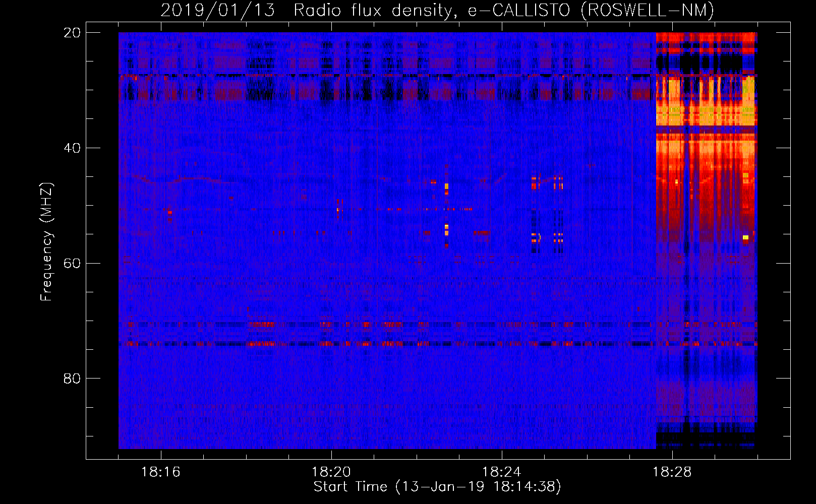The width and height of the screenshot is (816, 504).
Task: Click the 'Frequency (MHZ)' y-axis label
Action: [46, 242]
